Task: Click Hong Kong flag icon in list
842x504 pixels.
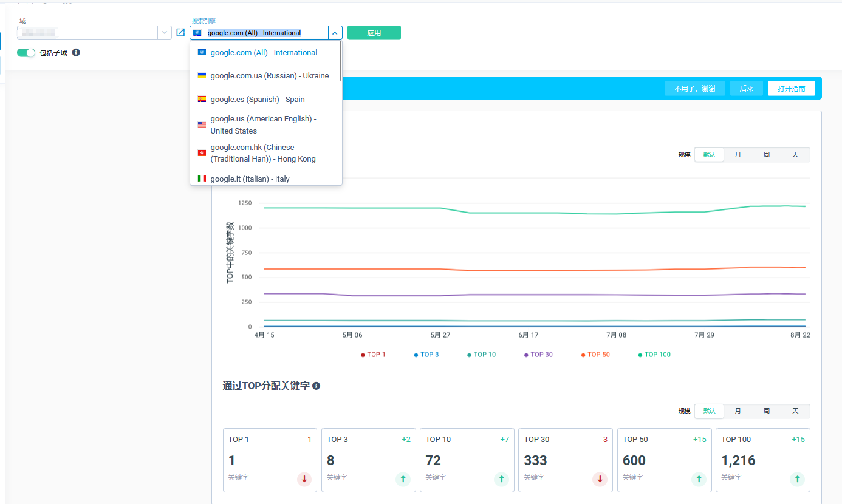Action: pyautogui.click(x=202, y=153)
